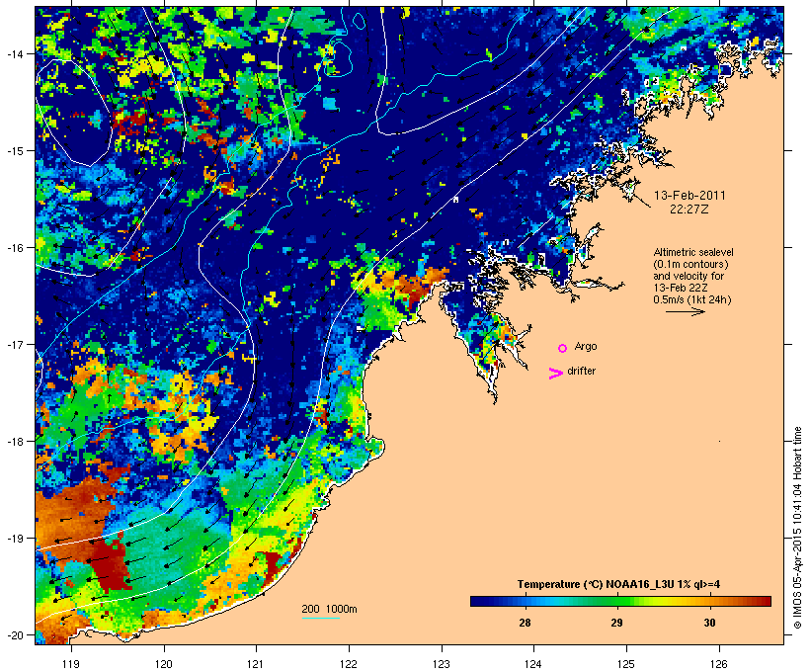
Task: Click latitude axis label -17
Action: click(14, 344)
